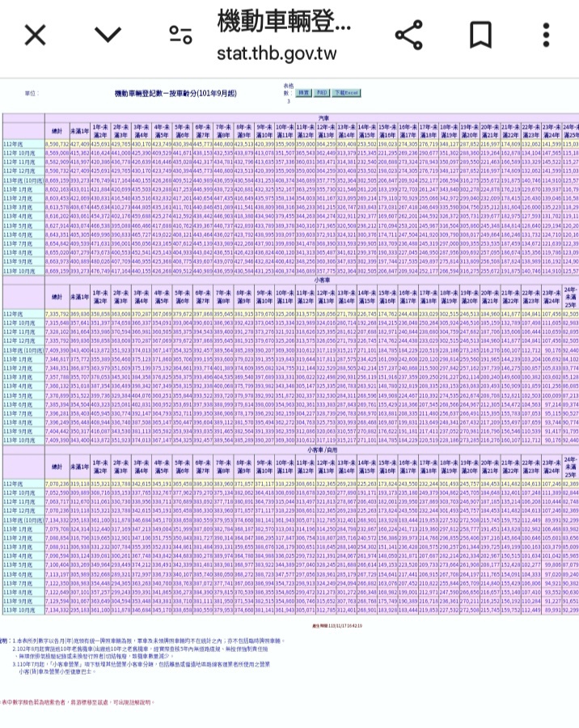Click the value 7,063,717 in 小客車/自用 table
This screenshot has width=579, height=728.
pos(57,502)
